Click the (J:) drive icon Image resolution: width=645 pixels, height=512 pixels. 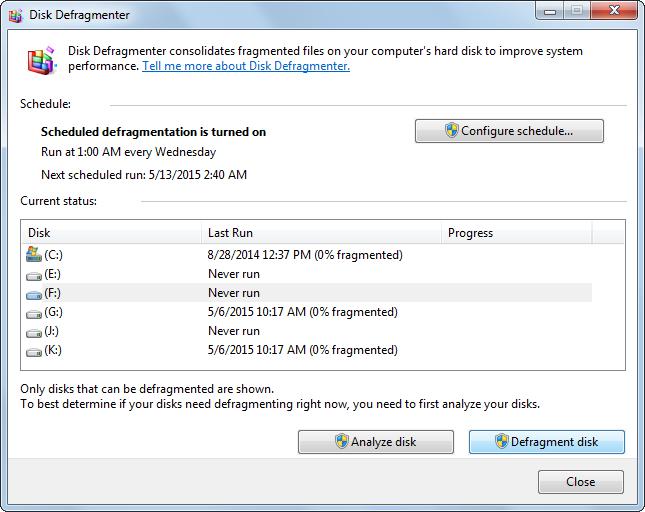34,331
